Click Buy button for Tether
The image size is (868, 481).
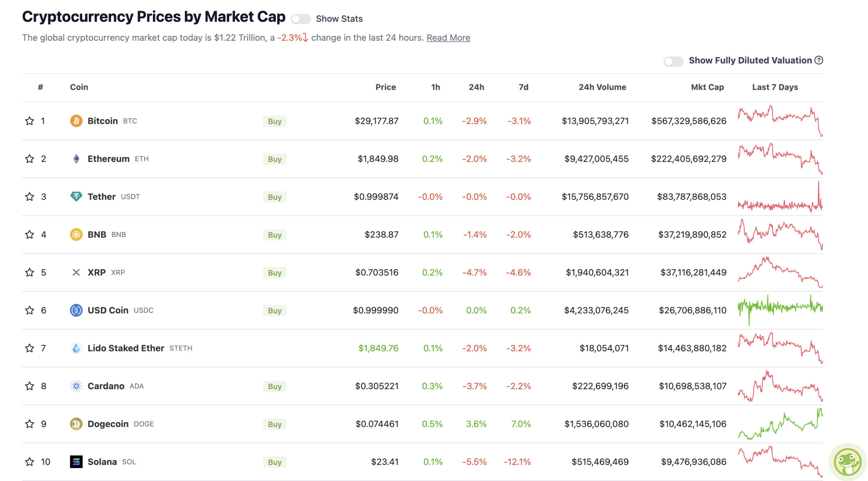pos(275,197)
